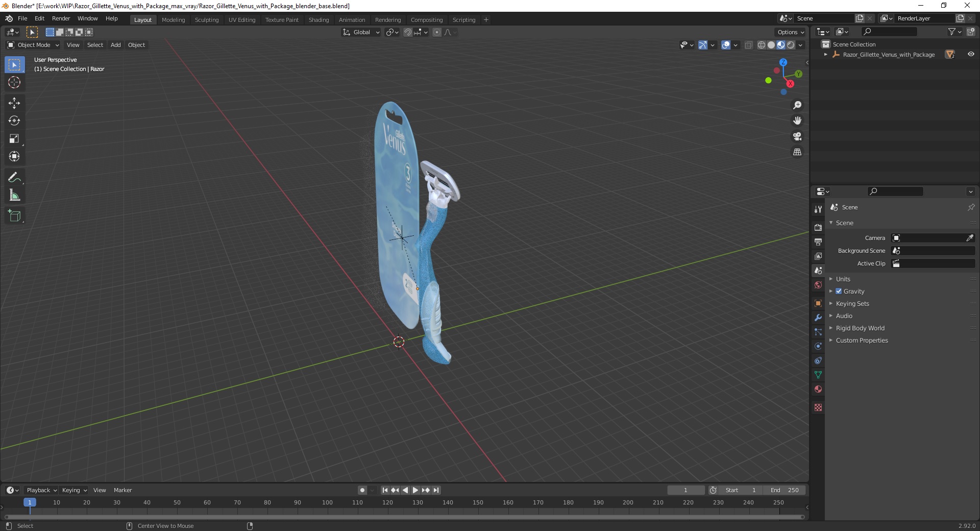This screenshot has height=531, width=980.
Task: Toggle the camera view icon
Action: coord(797,136)
